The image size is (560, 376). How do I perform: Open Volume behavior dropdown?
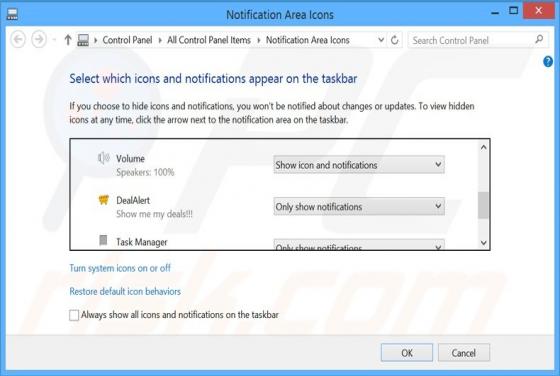pyautogui.click(x=359, y=165)
